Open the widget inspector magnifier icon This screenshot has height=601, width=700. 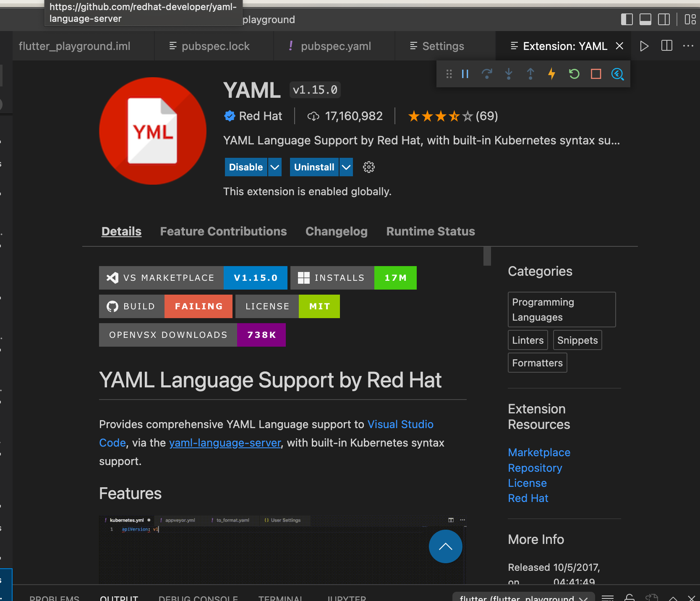coord(617,74)
